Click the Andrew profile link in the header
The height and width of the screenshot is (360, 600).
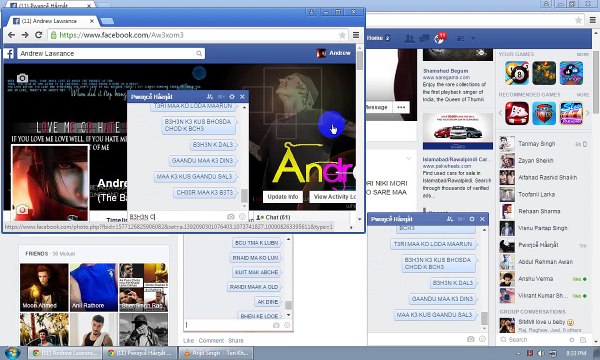[x=334, y=53]
